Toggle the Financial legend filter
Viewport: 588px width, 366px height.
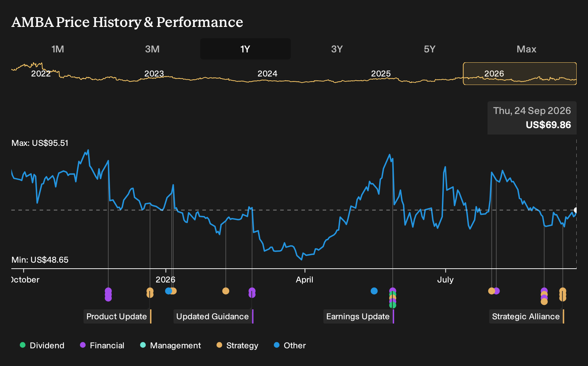click(x=102, y=345)
